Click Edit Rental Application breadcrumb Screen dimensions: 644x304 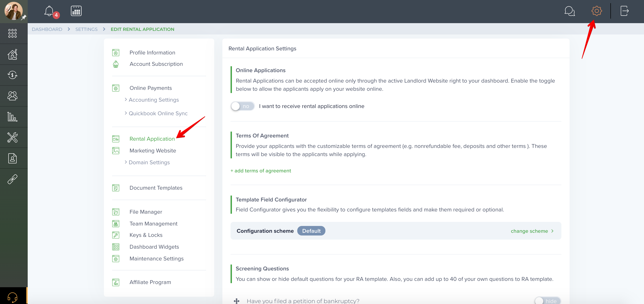click(142, 29)
